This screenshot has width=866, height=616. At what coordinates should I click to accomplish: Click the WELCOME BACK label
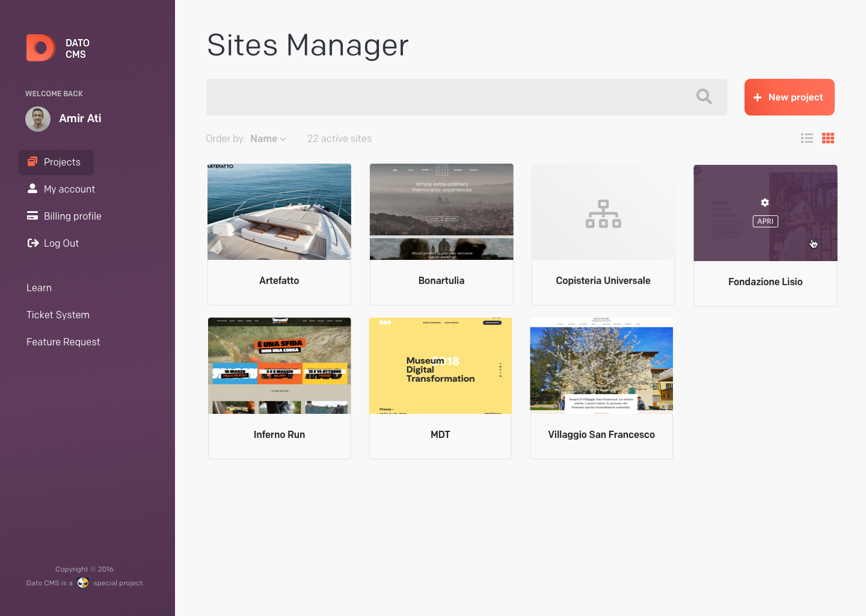click(x=54, y=94)
